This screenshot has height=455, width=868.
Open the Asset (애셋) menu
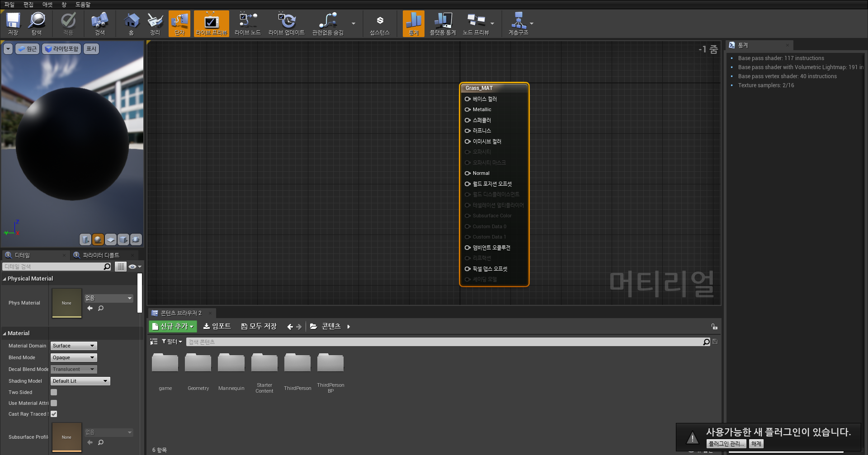(47, 5)
